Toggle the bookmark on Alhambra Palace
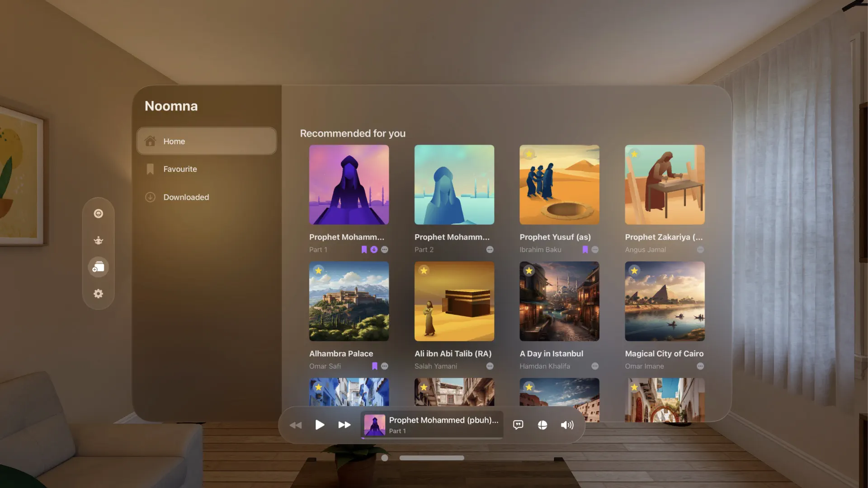This screenshot has height=488, width=868. [374, 366]
